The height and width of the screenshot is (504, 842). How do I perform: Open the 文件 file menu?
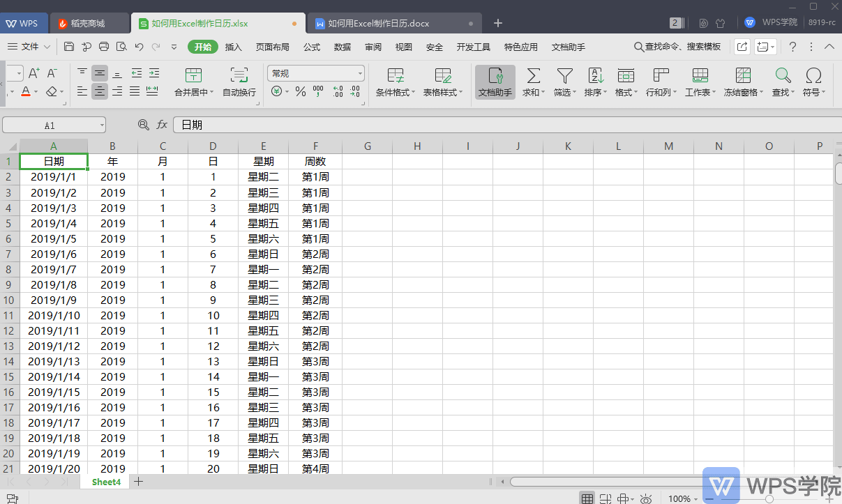coord(29,47)
